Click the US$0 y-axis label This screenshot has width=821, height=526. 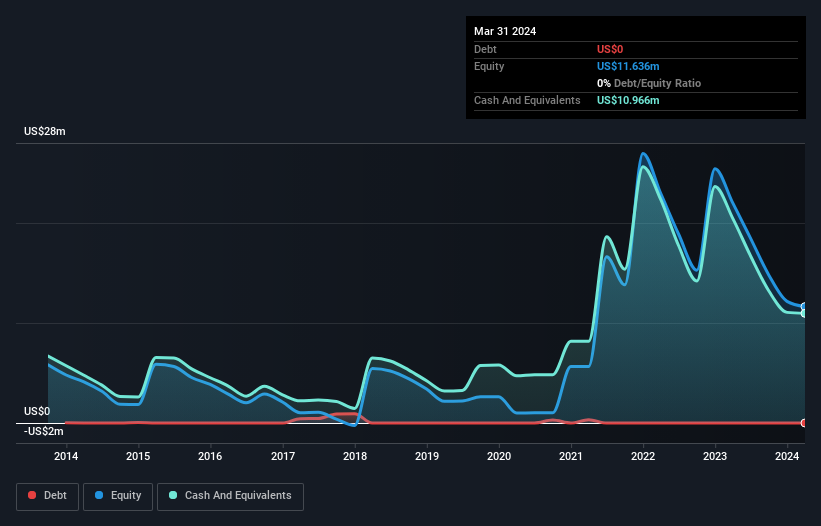[x=37, y=411]
